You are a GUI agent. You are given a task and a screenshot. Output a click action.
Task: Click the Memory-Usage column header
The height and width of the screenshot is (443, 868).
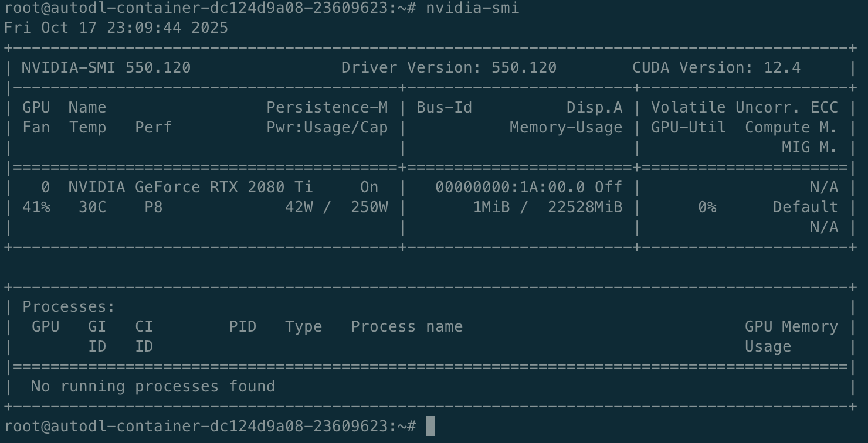[x=565, y=128]
